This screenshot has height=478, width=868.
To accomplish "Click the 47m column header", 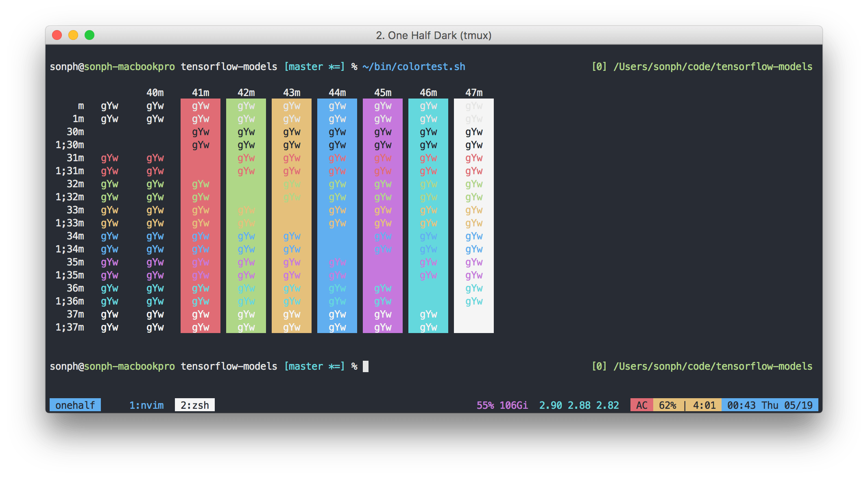I will (474, 93).
